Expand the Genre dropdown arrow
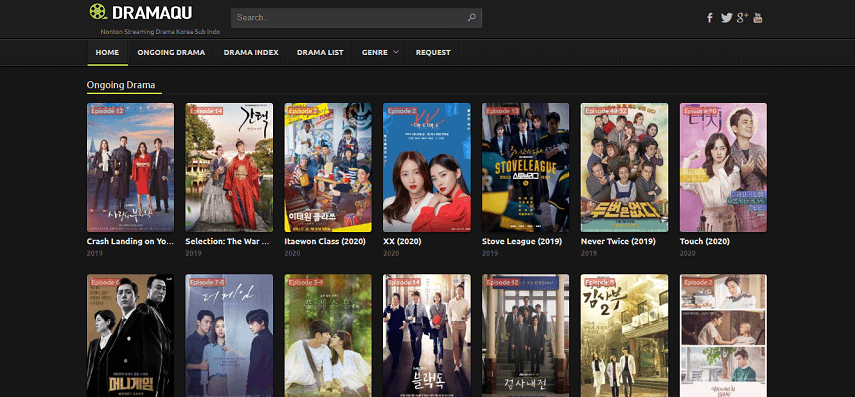Screen dimensions: 855x397 [x=396, y=52]
